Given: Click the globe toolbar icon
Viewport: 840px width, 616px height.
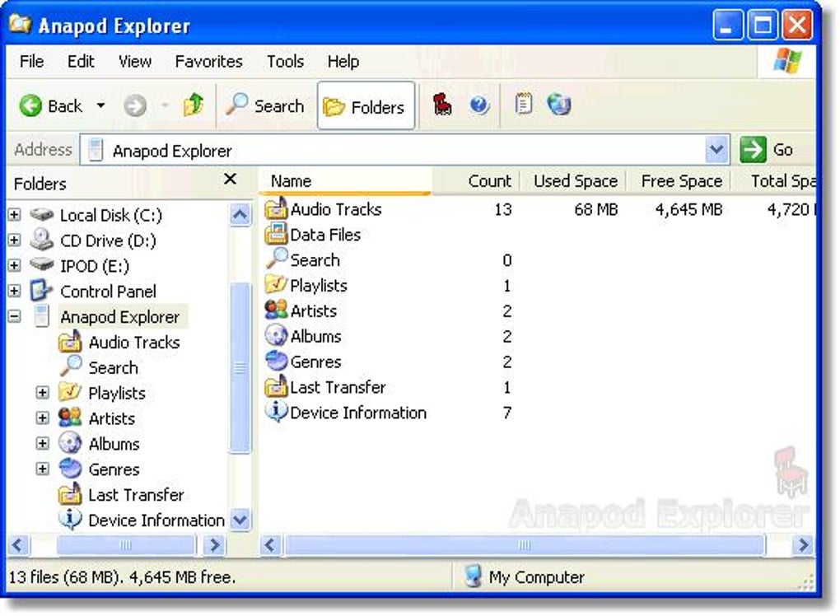Looking at the screenshot, I should (x=558, y=105).
